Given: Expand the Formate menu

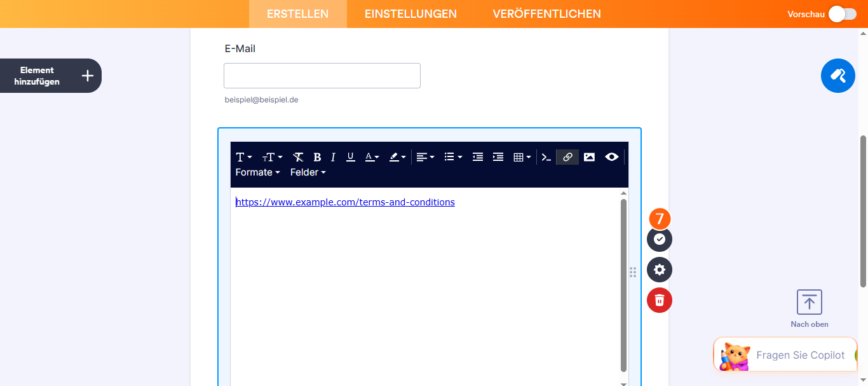Looking at the screenshot, I should 258,172.
